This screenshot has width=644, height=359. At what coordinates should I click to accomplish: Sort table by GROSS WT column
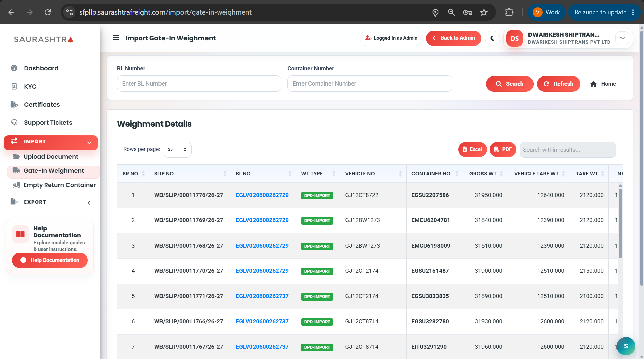point(485,173)
